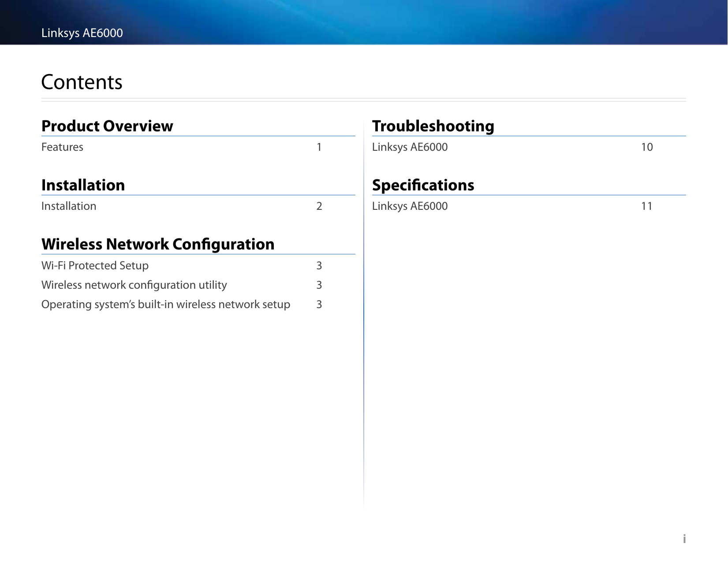728x562 pixels.
Task: Select the Troubleshooting heading
Action: [433, 126]
